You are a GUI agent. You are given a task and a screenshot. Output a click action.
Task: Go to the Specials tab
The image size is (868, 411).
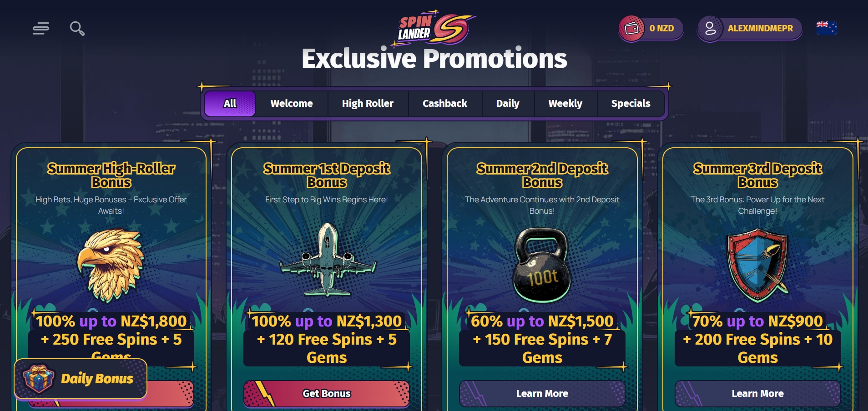pyautogui.click(x=631, y=104)
